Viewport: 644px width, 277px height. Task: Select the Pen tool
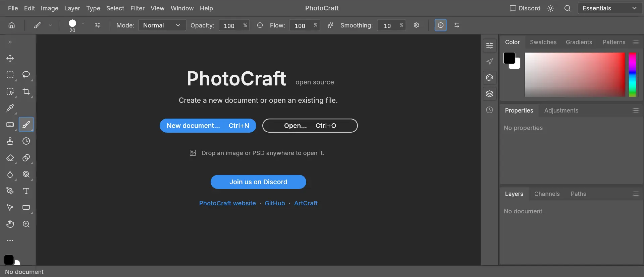pyautogui.click(x=10, y=191)
